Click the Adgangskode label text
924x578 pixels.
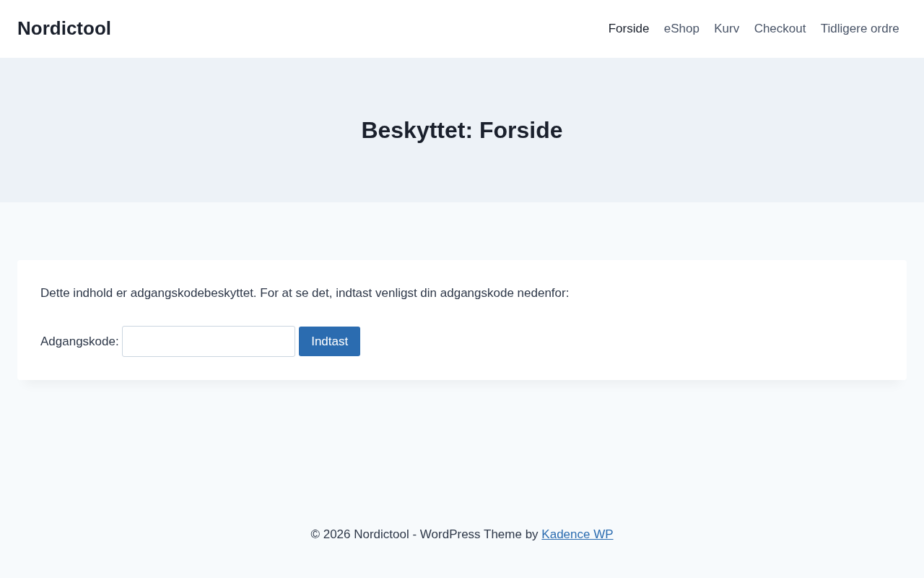click(79, 341)
